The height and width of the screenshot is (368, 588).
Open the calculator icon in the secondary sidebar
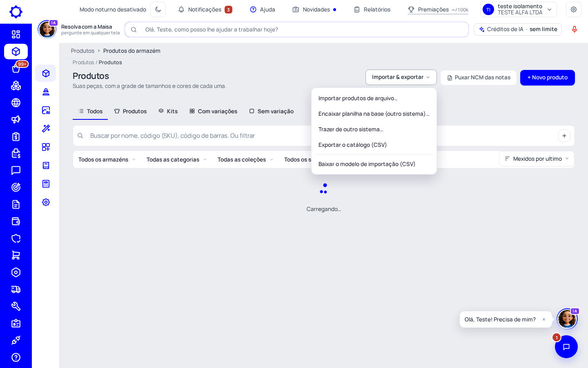point(46,184)
